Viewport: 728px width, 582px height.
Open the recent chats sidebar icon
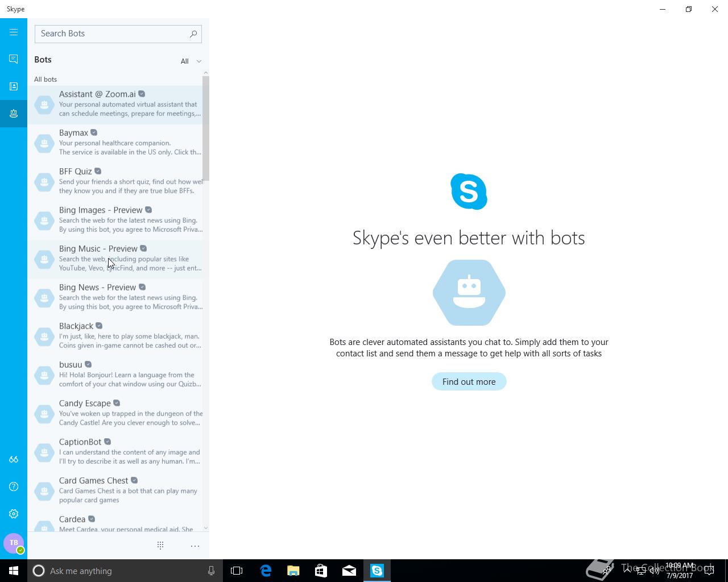[14, 59]
